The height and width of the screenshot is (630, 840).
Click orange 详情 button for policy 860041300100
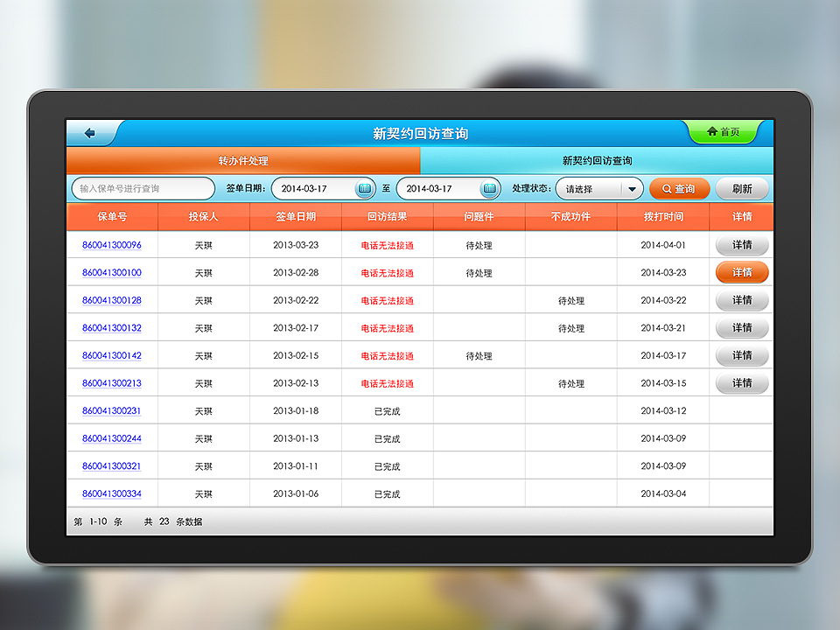tap(742, 273)
